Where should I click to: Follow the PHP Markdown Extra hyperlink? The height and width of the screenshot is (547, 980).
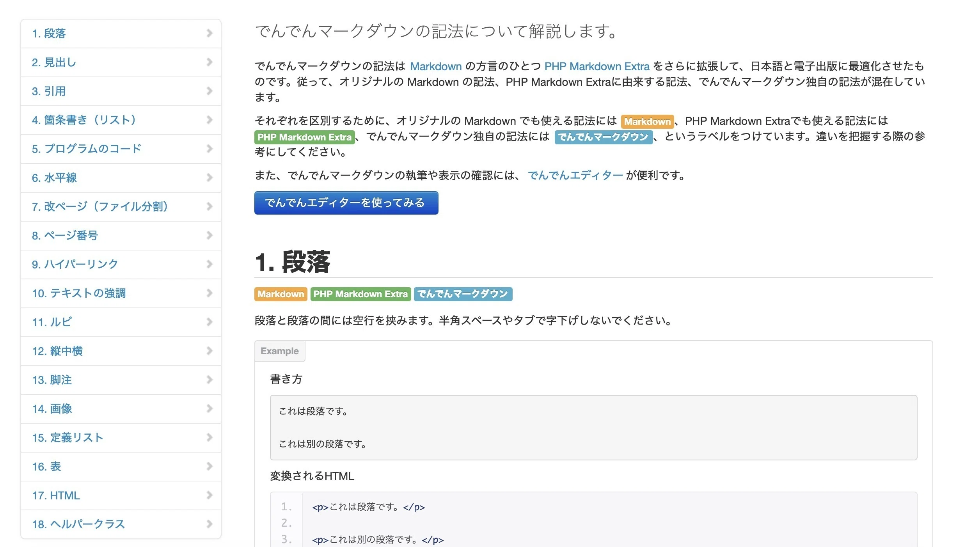click(597, 66)
